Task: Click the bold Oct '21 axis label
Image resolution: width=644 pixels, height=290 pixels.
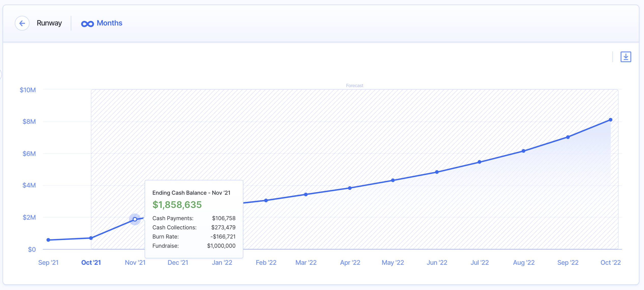Action: pyautogui.click(x=91, y=262)
